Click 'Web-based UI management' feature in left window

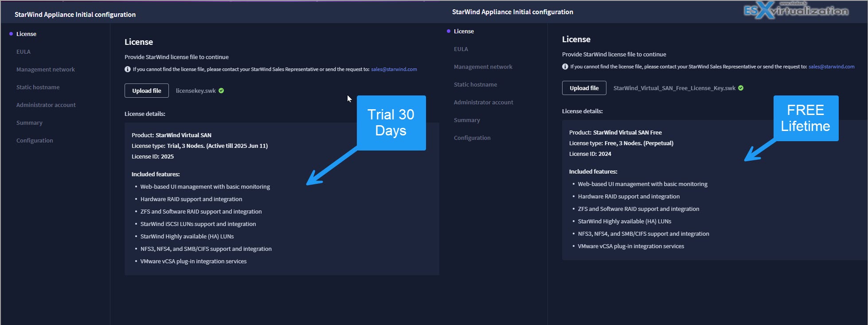(205, 186)
